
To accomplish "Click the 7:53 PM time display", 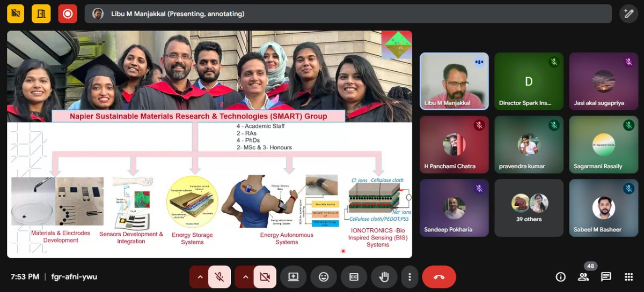I will pyautogui.click(x=25, y=277).
